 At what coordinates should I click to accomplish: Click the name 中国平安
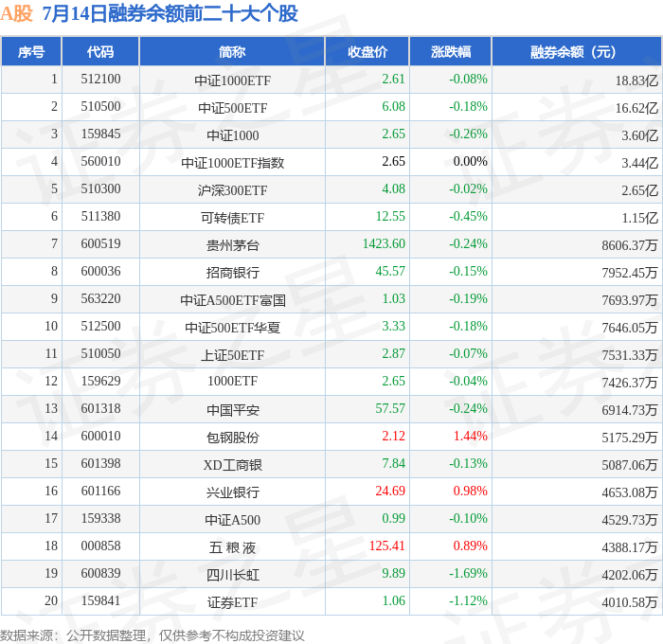[233, 410]
